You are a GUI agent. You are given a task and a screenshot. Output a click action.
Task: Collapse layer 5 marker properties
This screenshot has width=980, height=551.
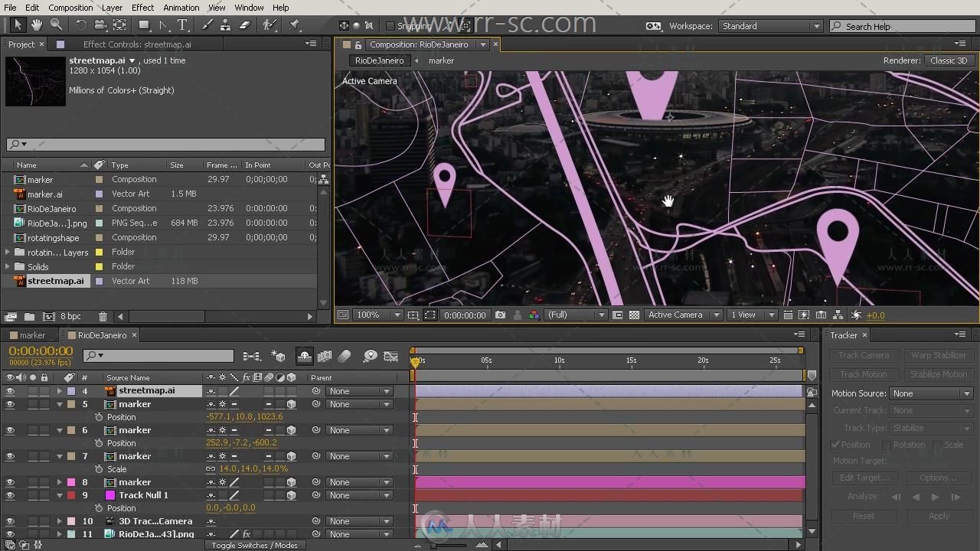tap(59, 404)
